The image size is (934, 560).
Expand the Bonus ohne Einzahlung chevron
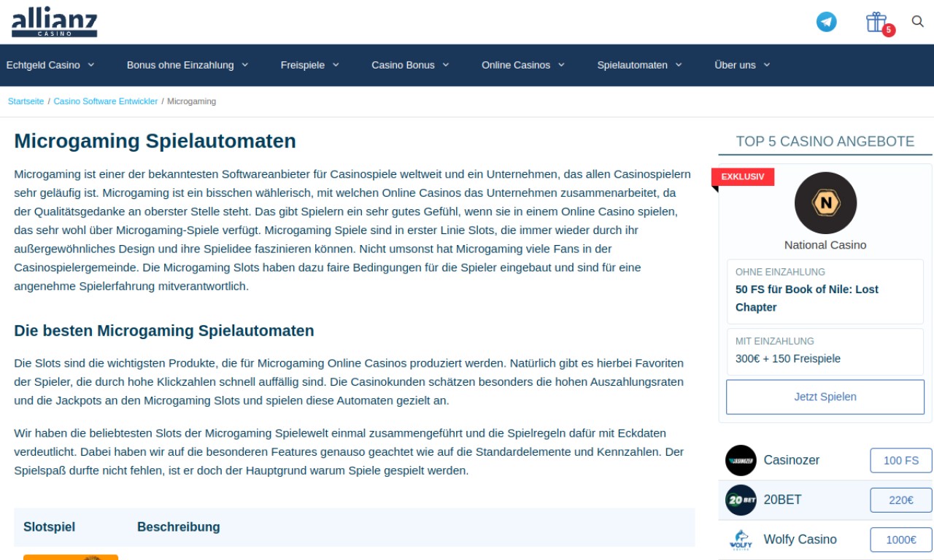coord(245,65)
